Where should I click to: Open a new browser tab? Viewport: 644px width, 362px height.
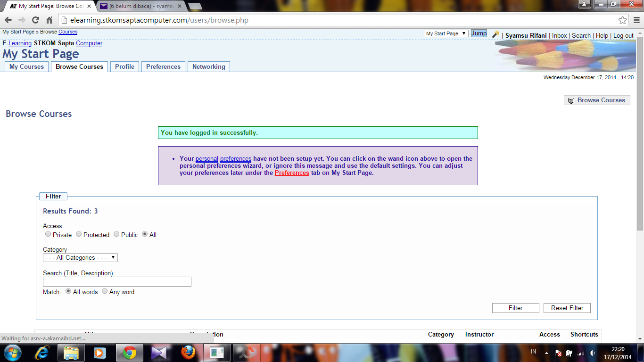click(195, 6)
